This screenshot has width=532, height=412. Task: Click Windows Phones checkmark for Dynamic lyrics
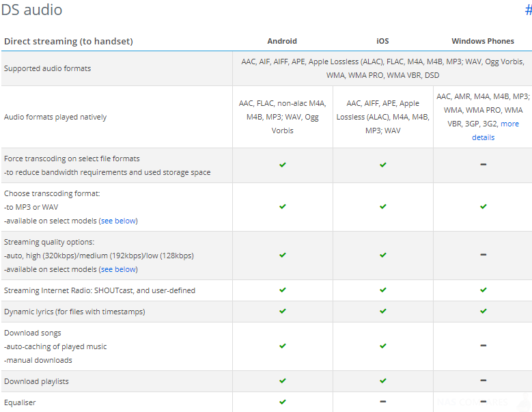(483, 311)
